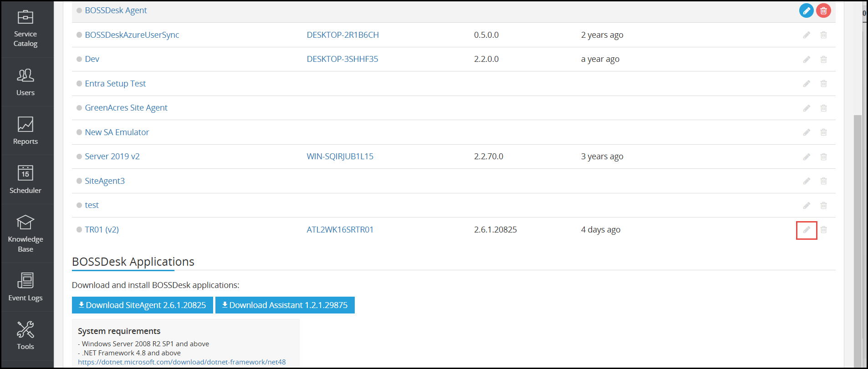Open Knowledge Base in the sidebar
The height and width of the screenshot is (369, 868).
(26, 233)
